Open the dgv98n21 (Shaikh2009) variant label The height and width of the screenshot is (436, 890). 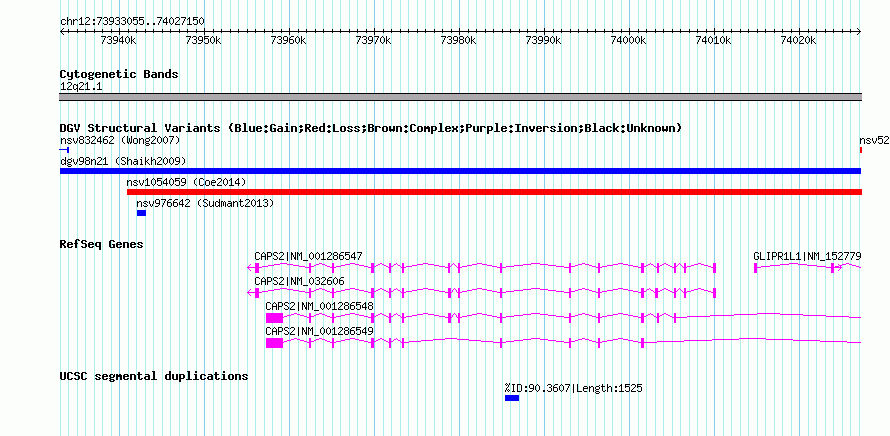[x=123, y=161]
